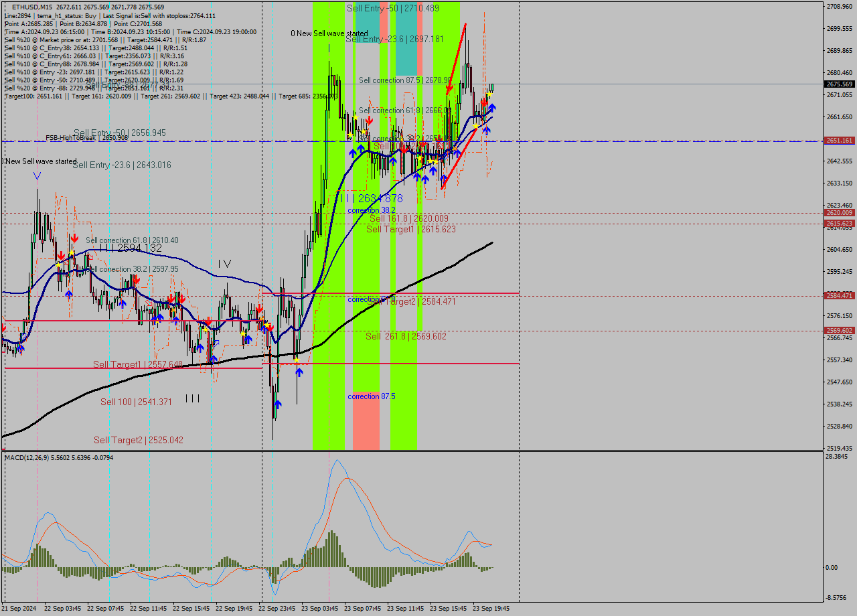Click the red 2569.602 price tag on axis
The width and height of the screenshot is (857, 616).
pyautogui.click(x=839, y=330)
